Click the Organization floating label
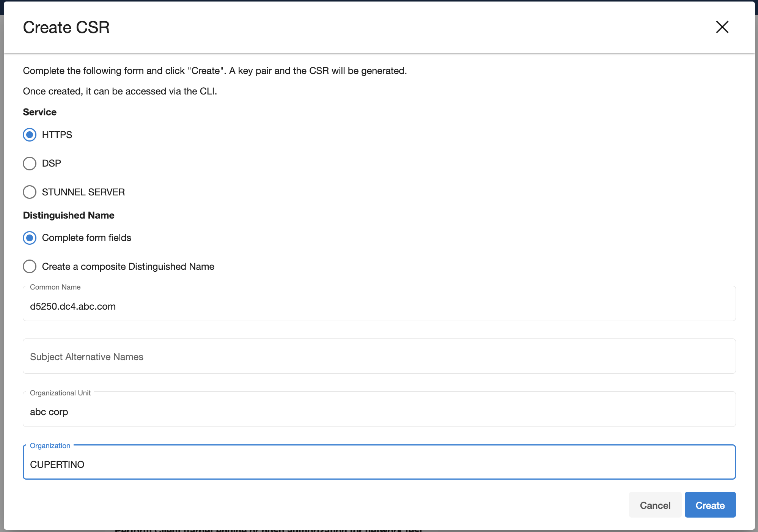The image size is (758, 532). click(50, 446)
